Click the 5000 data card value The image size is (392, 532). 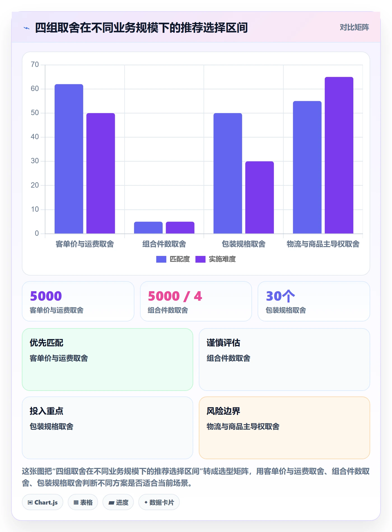pos(46,296)
